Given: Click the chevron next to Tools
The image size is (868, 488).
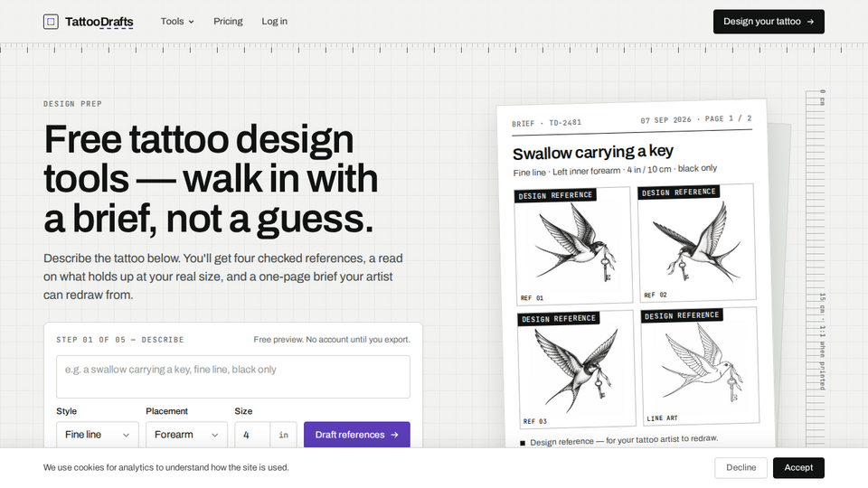Looking at the screenshot, I should (x=191, y=22).
